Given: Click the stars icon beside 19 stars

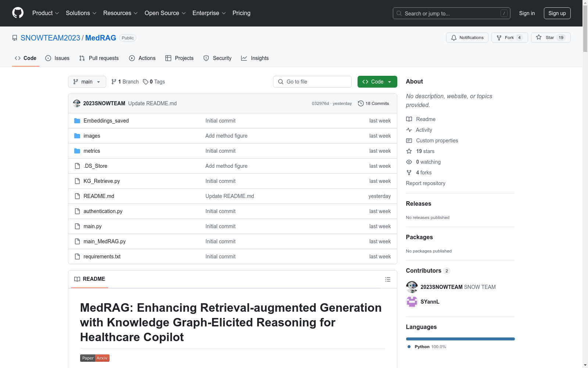Looking at the screenshot, I should point(409,151).
